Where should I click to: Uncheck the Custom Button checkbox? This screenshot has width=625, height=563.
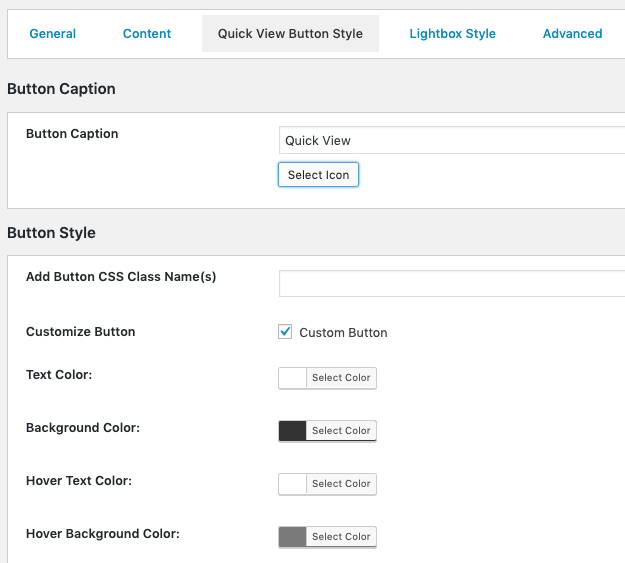(285, 332)
